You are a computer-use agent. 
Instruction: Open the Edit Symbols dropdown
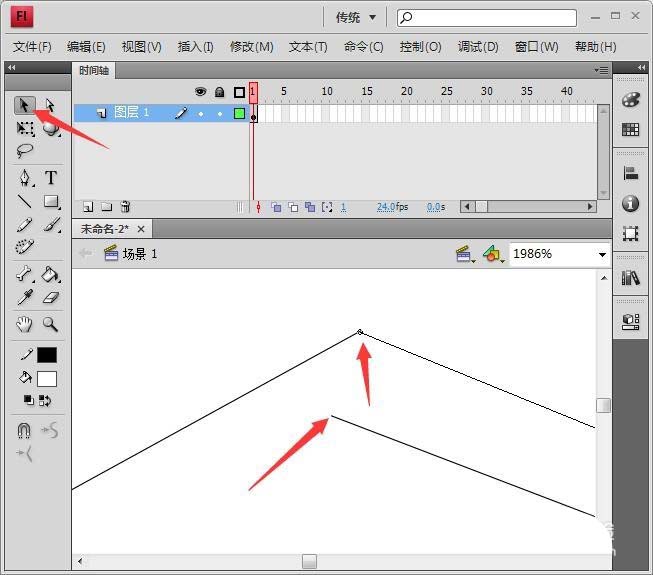click(493, 254)
